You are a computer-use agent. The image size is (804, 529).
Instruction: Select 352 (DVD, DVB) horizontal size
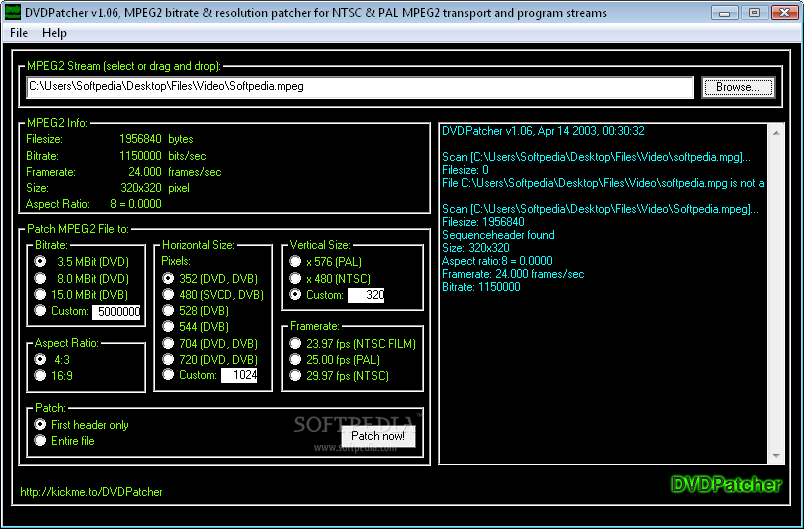pos(210,278)
